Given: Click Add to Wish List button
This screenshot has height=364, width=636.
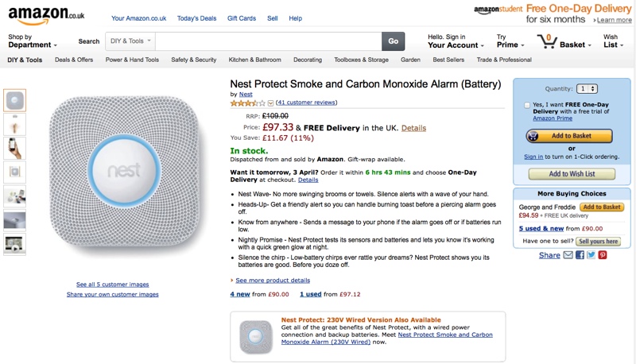Looking at the screenshot, I should (572, 174).
